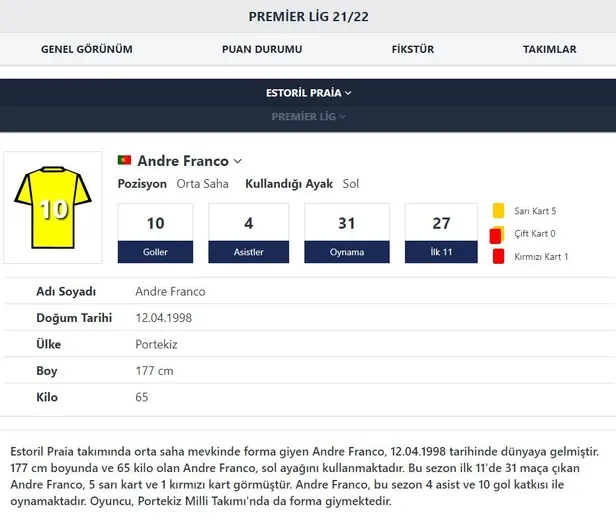Expand the Andre Franco player dropdown
Screen dimensions: 616x519
pos(237,161)
